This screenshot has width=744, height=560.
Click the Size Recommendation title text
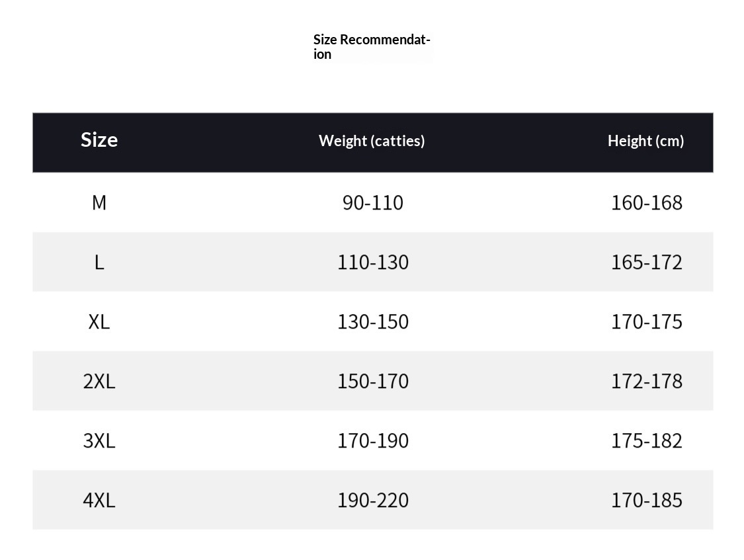(372, 47)
